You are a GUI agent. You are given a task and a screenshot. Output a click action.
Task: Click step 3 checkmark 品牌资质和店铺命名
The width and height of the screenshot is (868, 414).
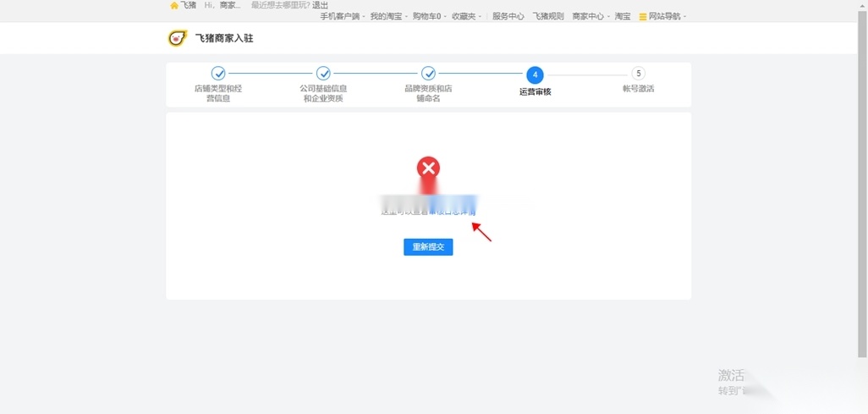pyautogui.click(x=428, y=73)
